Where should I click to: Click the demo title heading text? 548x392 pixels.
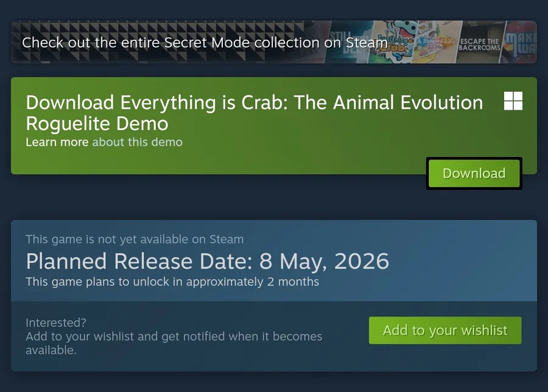[x=254, y=103]
